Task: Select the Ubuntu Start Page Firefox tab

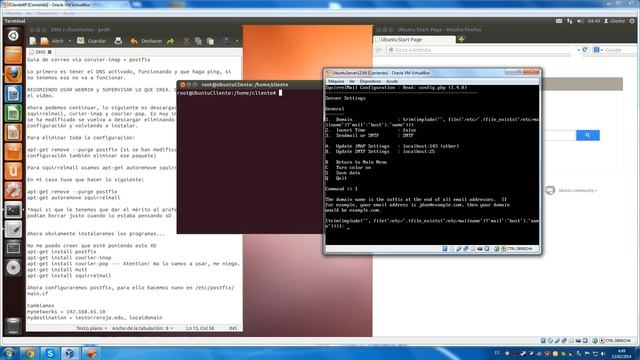Action: click(x=414, y=40)
